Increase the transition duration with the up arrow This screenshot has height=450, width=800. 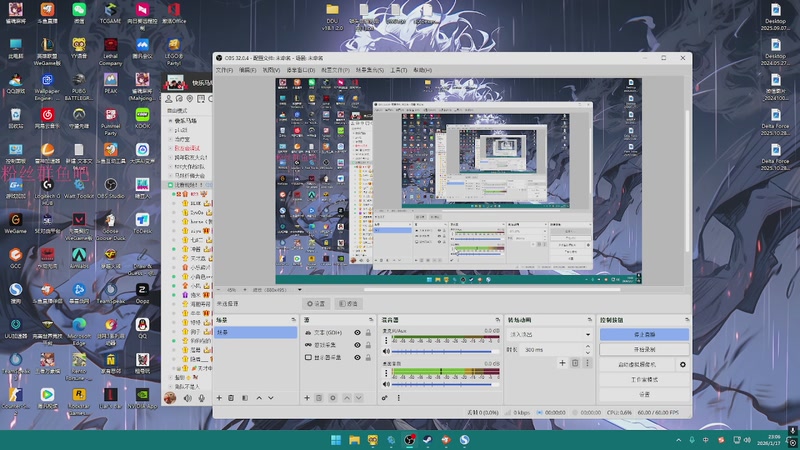coord(588,347)
